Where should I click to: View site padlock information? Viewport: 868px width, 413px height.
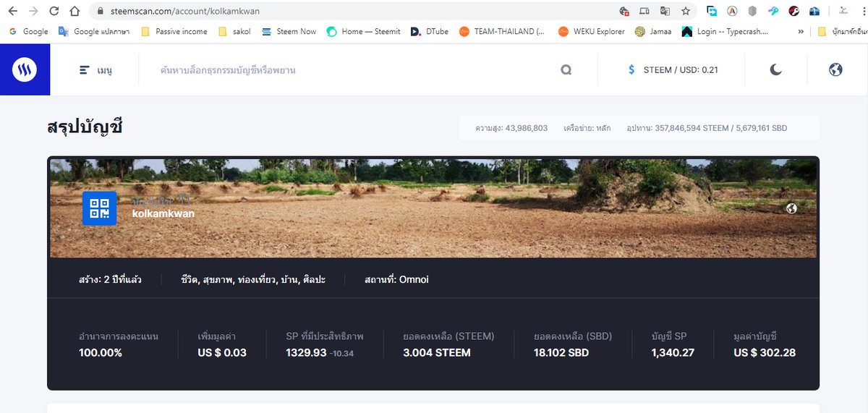(99, 12)
